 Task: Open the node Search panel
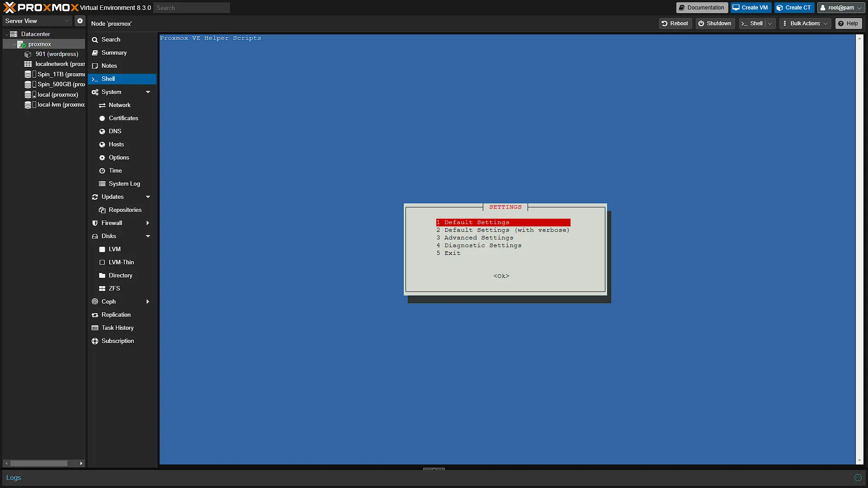click(x=122, y=40)
